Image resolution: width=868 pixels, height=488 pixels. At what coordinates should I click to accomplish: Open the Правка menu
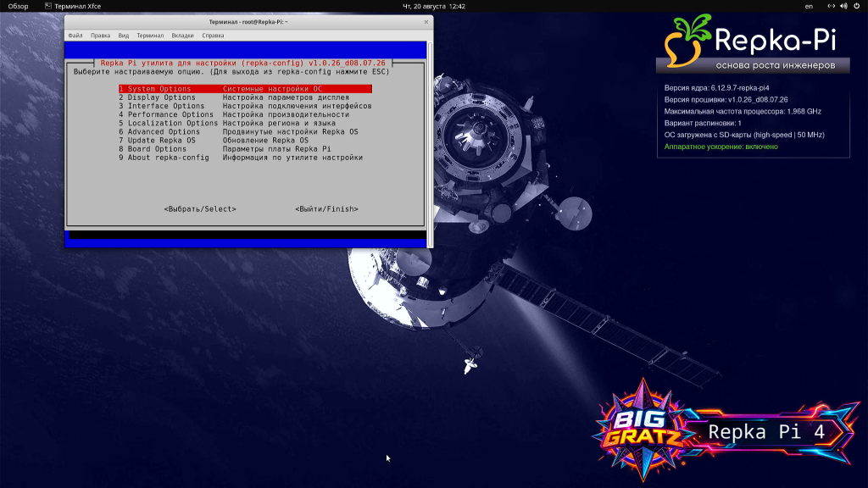pyautogui.click(x=100, y=36)
